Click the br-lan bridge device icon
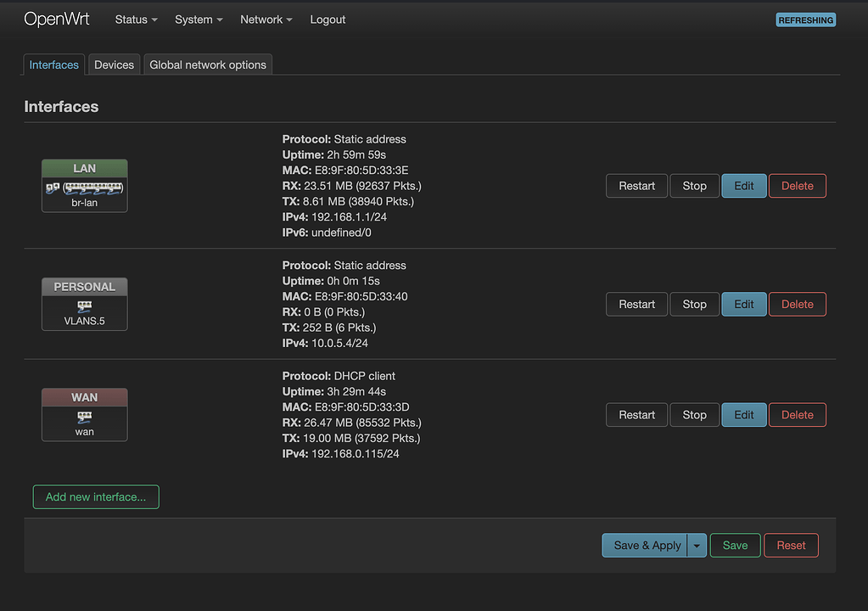 click(x=84, y=188)
